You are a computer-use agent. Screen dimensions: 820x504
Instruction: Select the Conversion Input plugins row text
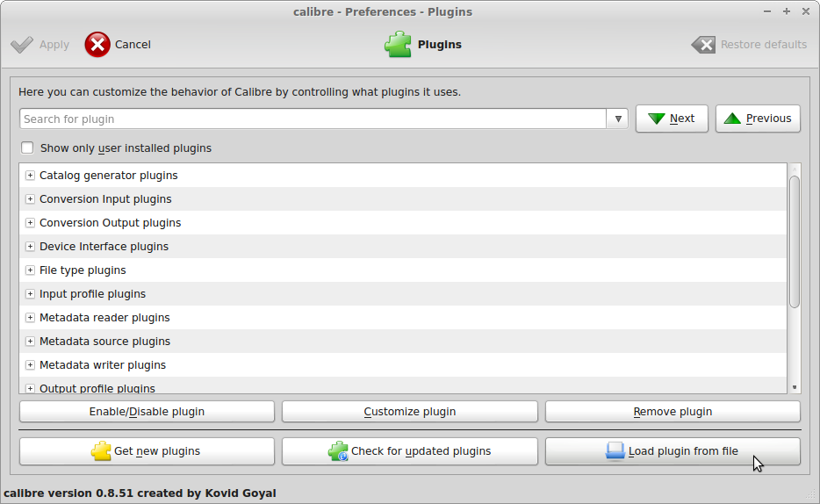(x=105, y=199)
